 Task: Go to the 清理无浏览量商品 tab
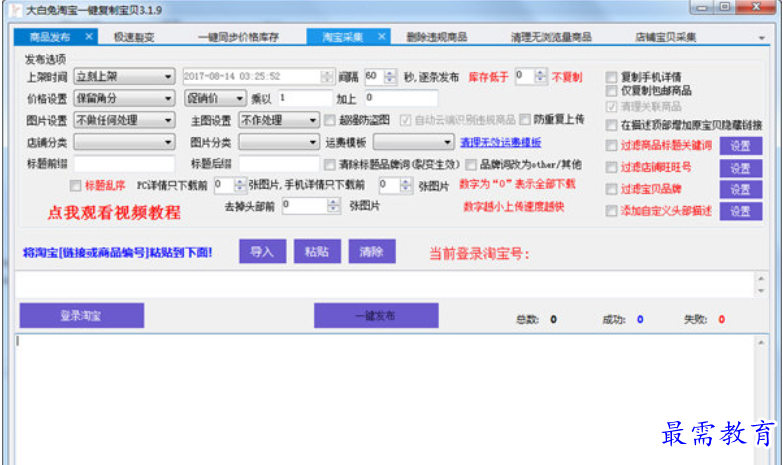551,37
